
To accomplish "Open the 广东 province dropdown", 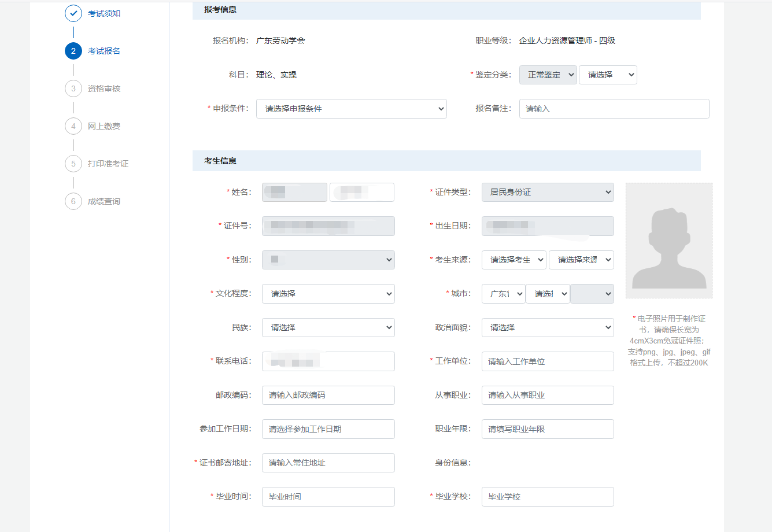I will click(x=504, y=294).
